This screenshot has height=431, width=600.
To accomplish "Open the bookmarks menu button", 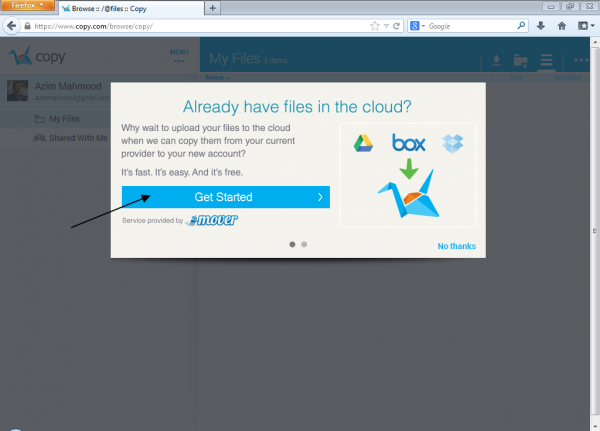I will (x=585, y=26).
